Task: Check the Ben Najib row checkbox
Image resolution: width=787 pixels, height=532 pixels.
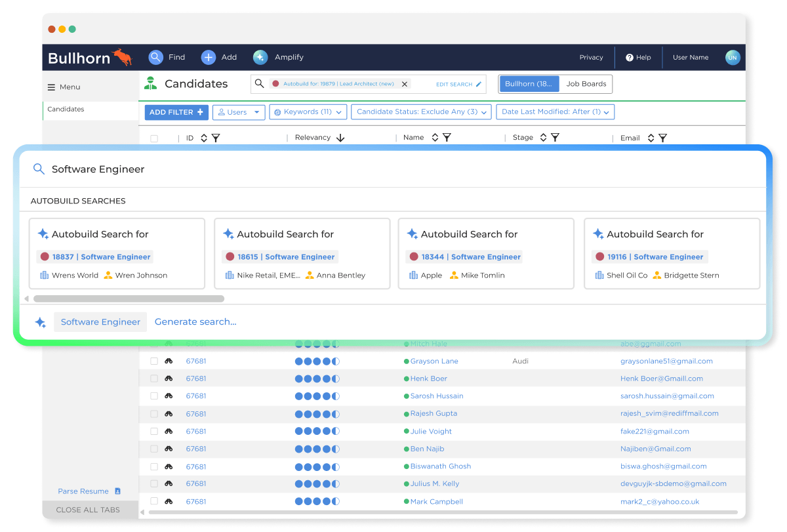Action: click(154, 449)
